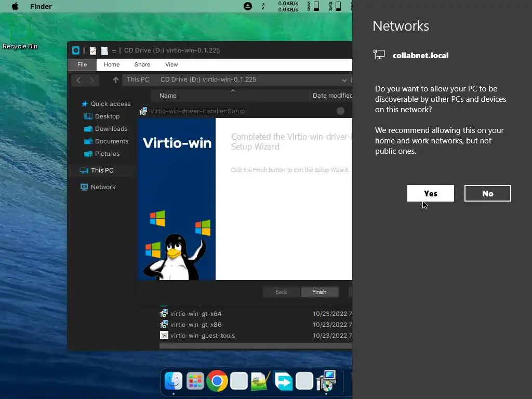The width and height of the screenshot is (532, 399).
Task: Go up one folder level
Action: click(116, 80)
